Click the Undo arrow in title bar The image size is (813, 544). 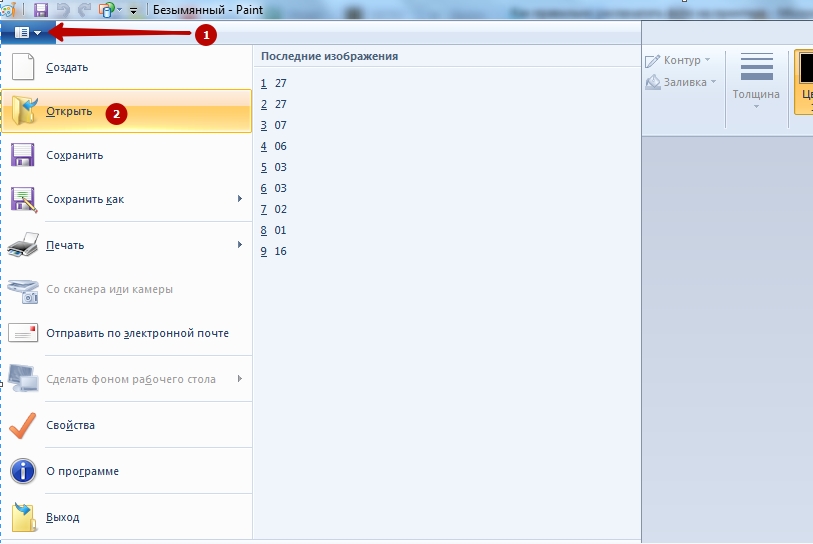(x=63, y=9)
